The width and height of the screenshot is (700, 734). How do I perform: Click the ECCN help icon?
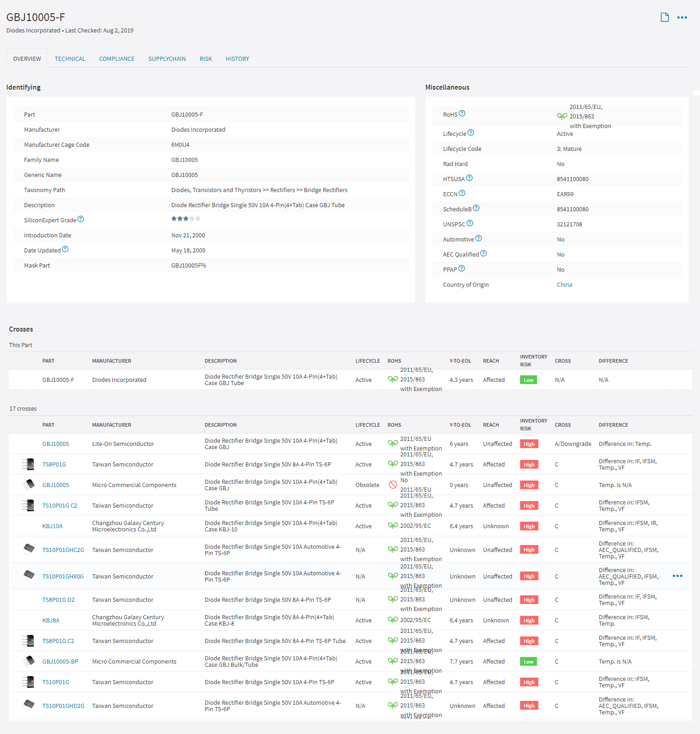462,193
